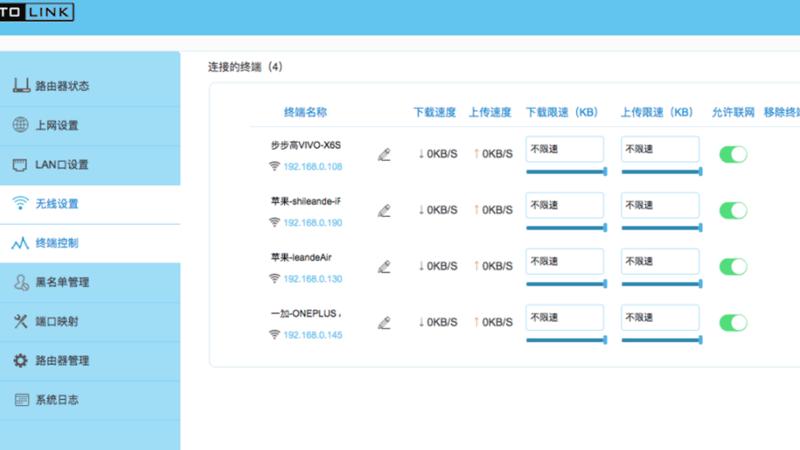Edit the name of 步步高VIVO-X6S device
800x450 pixels.
coord(384,154)
